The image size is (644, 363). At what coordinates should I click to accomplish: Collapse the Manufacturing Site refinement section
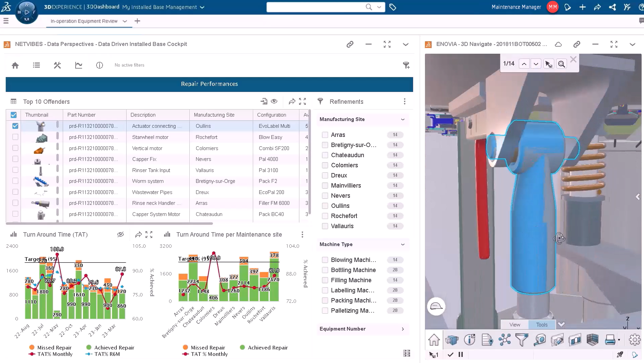tap(403, 119)
